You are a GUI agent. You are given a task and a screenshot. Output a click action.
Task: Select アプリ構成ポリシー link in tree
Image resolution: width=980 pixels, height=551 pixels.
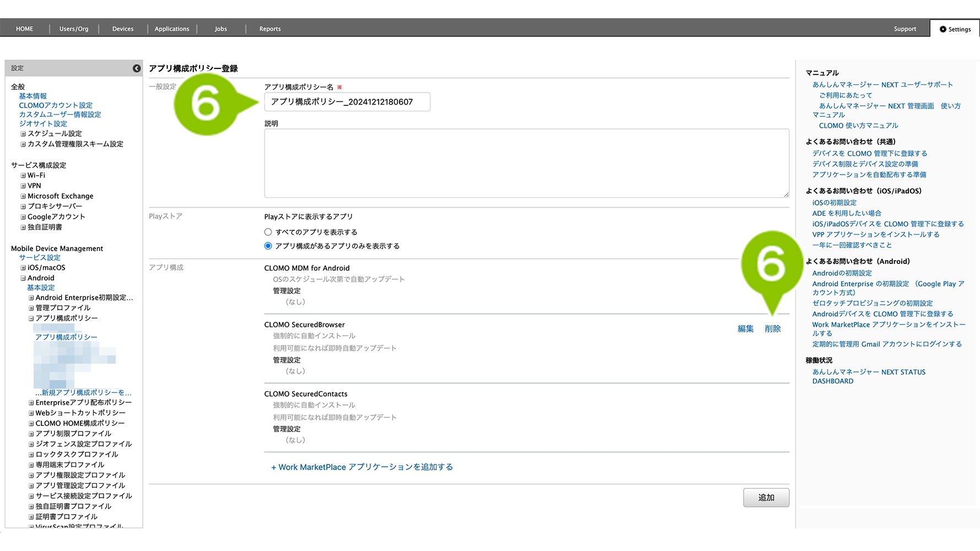tap(66, 337)
